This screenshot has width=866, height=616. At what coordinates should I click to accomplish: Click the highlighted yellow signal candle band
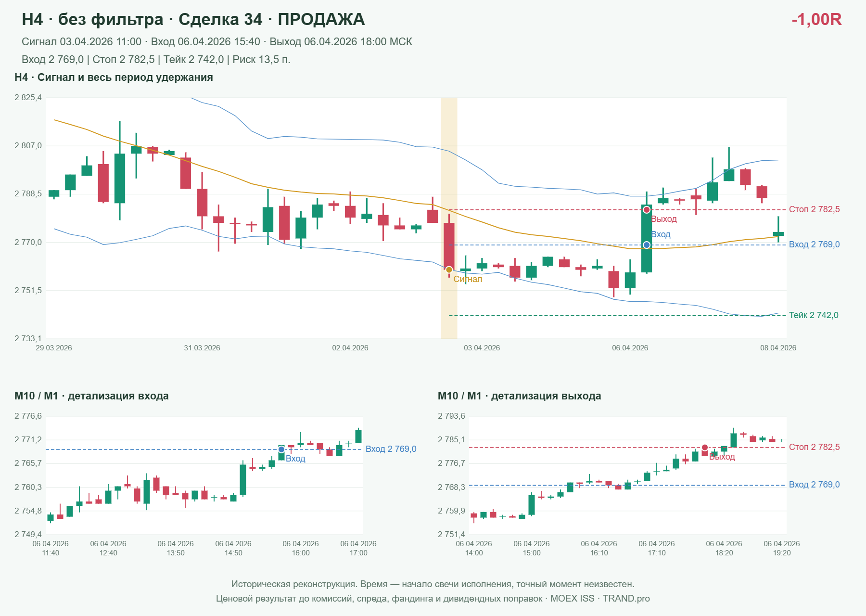point(449,218)
